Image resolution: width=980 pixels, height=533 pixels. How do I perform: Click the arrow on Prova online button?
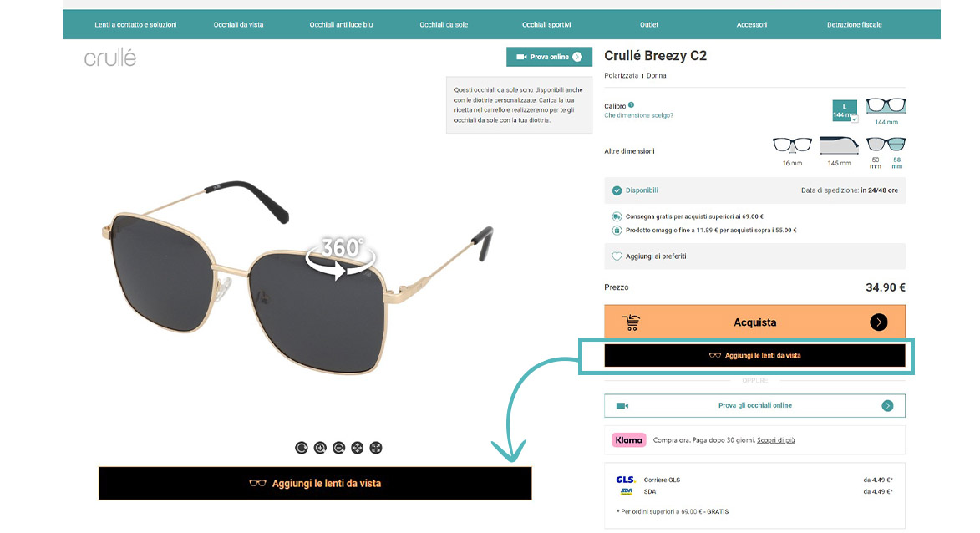[x=577, y=57]
